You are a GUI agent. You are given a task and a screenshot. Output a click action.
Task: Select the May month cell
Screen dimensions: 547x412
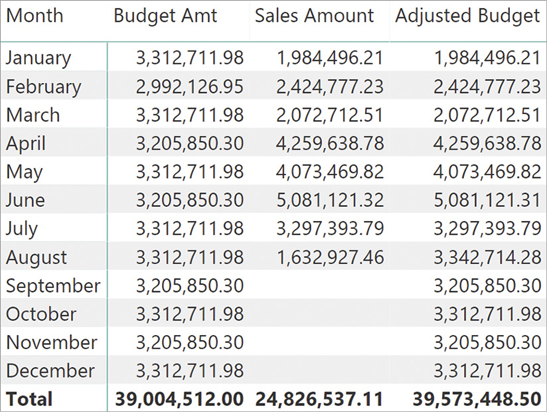24,172
